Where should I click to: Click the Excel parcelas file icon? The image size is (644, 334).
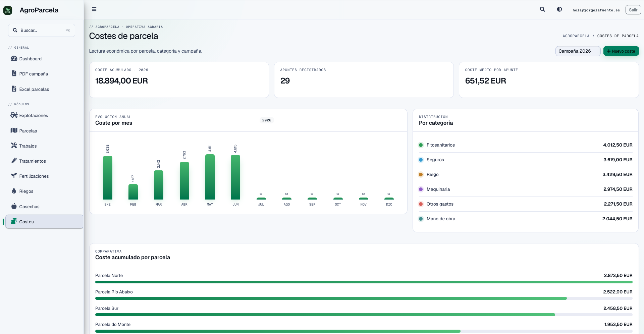14,89
